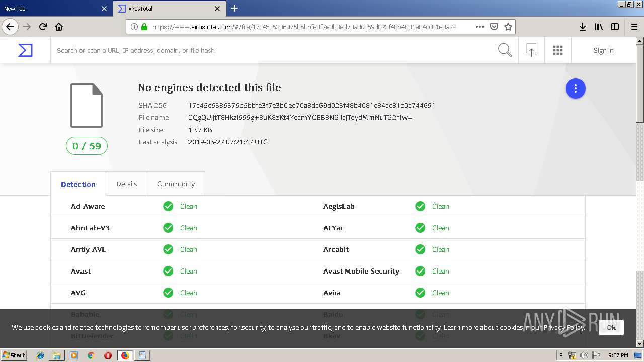Open the Privacy Policy link
Viewport: 644px width, 362px height.
pyautogui.click(x=563, y=327)
